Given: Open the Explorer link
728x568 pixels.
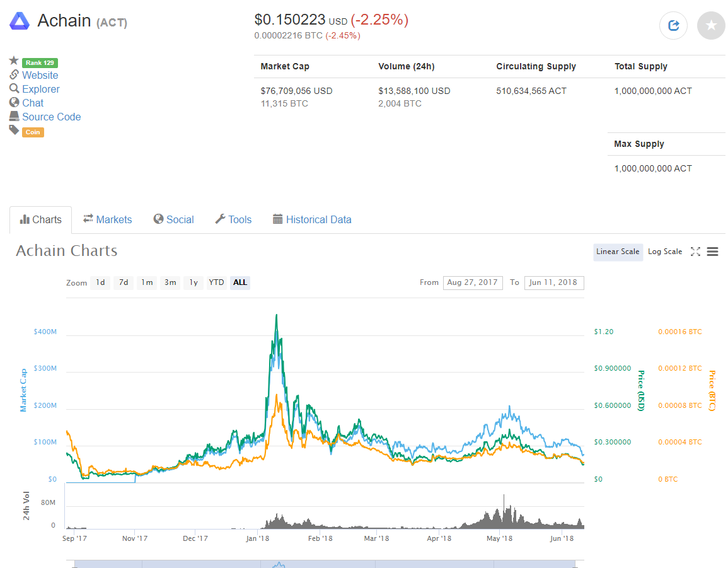Looking at the screenshot, I should (x=41, y=89).
